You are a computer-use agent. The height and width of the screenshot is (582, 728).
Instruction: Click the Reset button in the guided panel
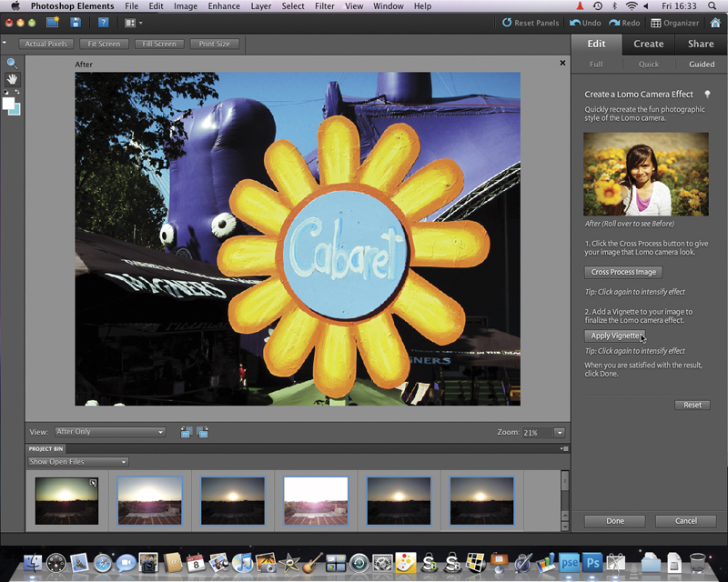pyautogui.click(x=693, y=405)
